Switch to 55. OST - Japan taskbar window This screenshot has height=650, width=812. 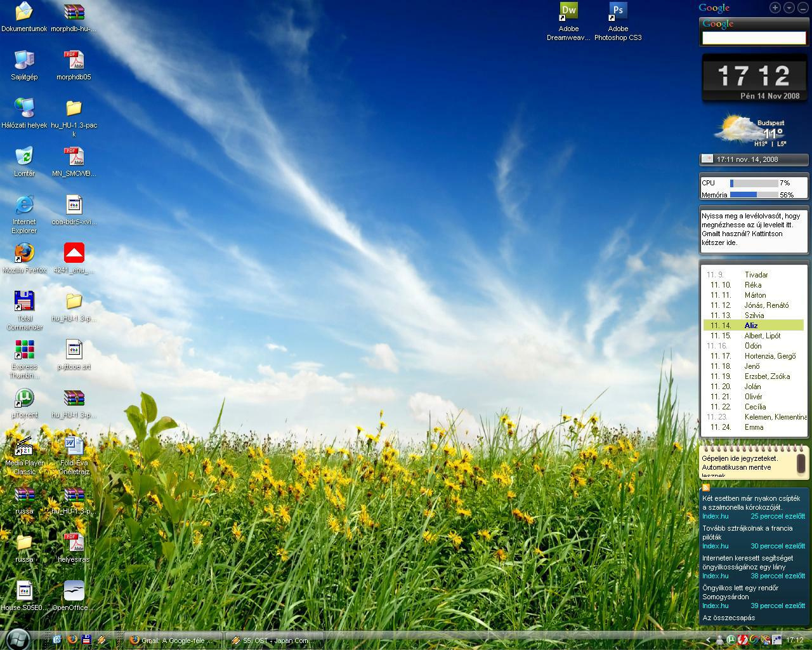tap(275, 640)
